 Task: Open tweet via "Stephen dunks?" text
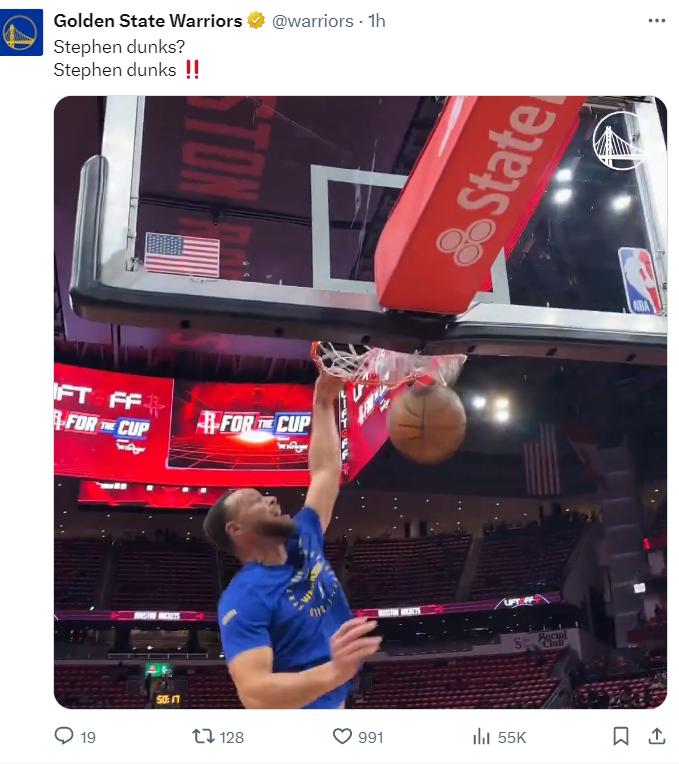coord(119,47)
